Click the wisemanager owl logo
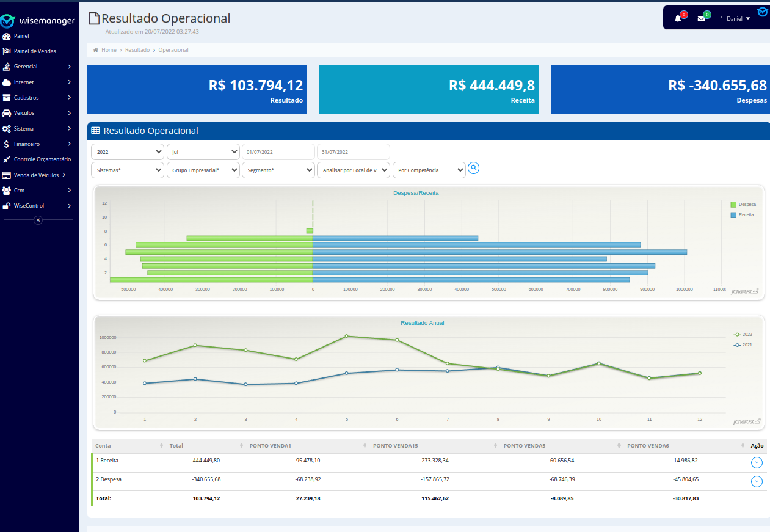Viewport: 770px width, 532px height. click(x=7, y=21)
